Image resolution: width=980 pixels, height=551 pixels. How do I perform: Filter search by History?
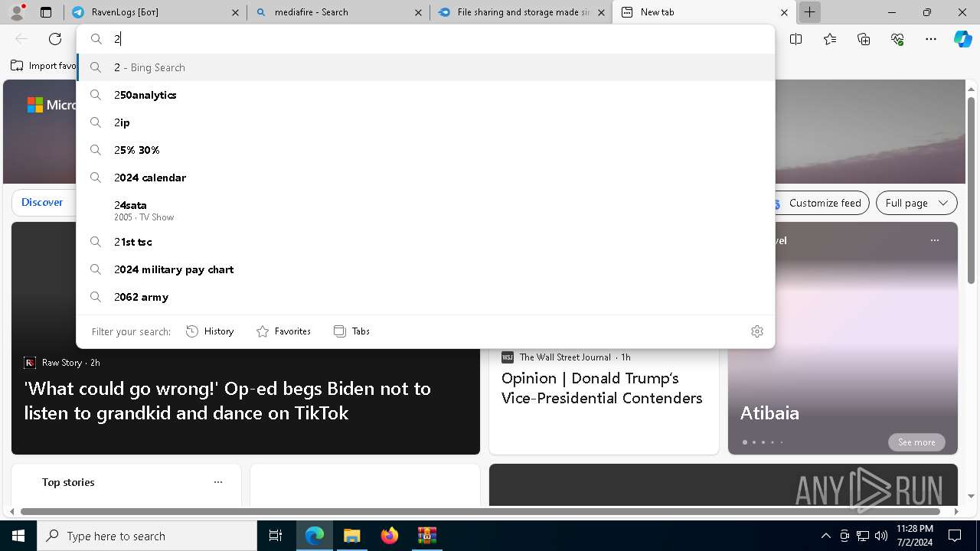coord(210,331)
